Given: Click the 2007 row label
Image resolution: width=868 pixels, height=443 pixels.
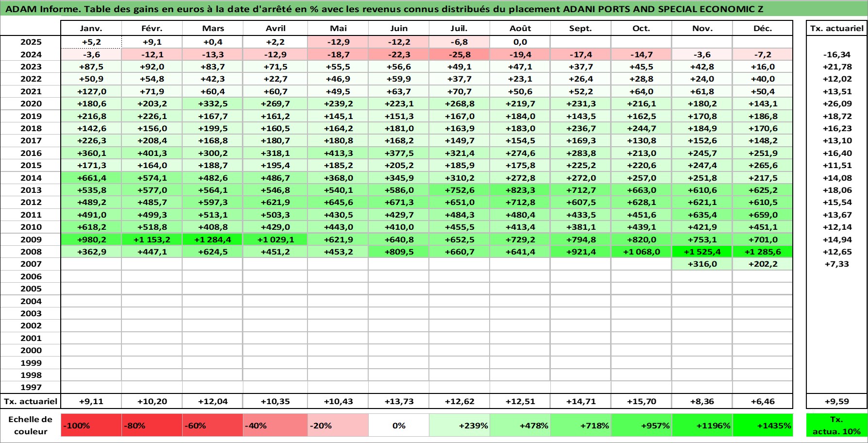Looking at the screenshot, I should pos(31,264).
